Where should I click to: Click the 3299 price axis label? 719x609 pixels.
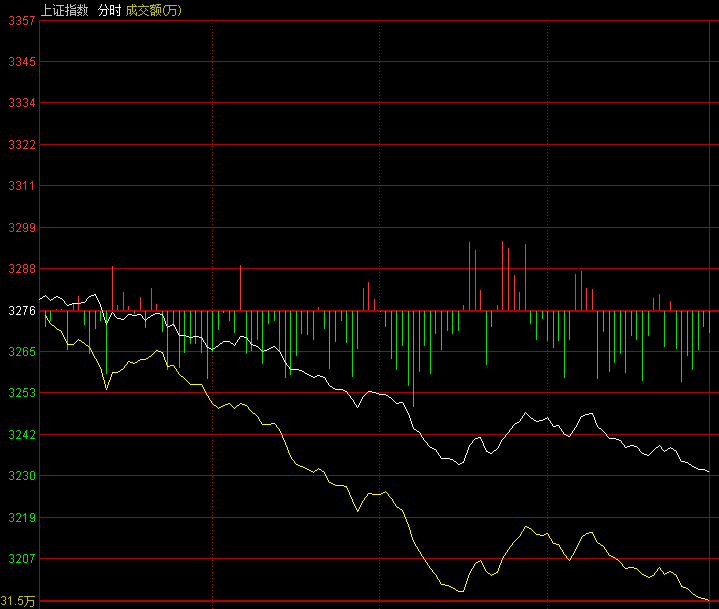click(22, 227)
